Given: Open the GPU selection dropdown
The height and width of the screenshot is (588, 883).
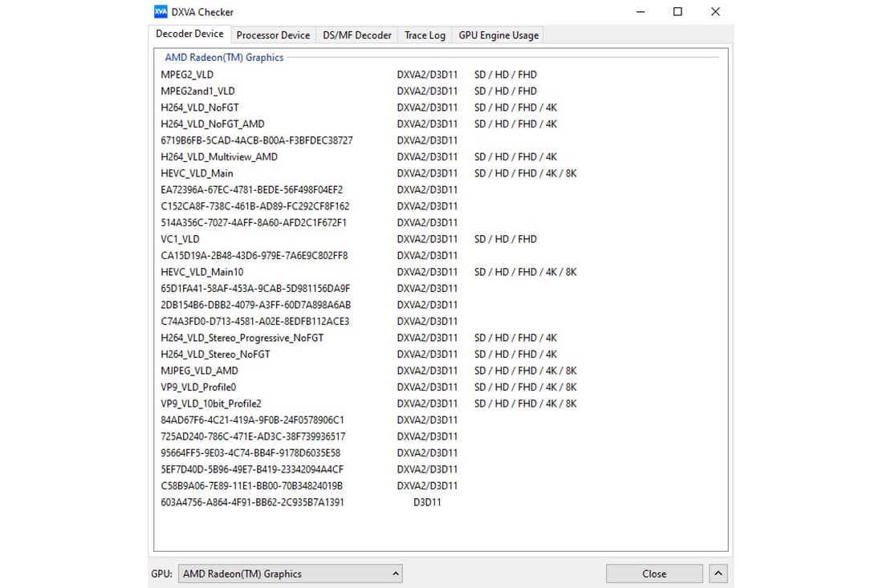Looking at the screenshot, I should (291, 574).
